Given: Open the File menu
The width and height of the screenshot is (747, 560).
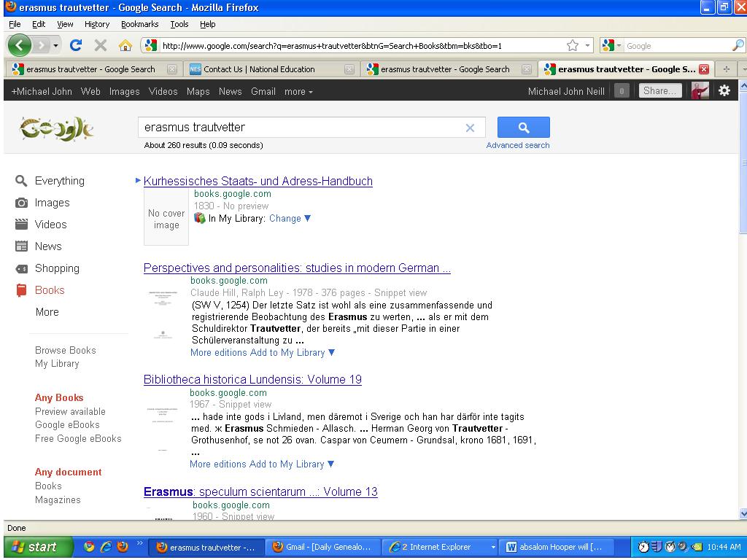Looking at the screenshot, I should (x=15, y=24).
